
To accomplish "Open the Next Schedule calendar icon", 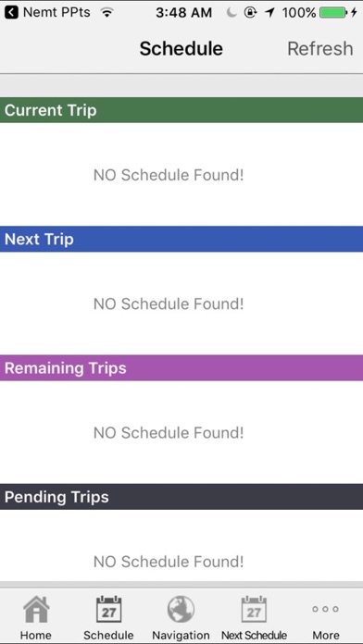I will point(254,609).
